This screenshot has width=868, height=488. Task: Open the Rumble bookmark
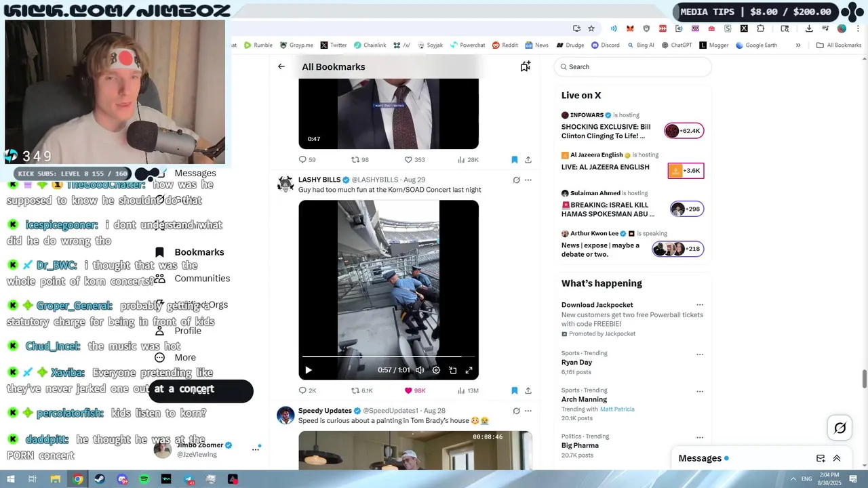pos(258,45)
